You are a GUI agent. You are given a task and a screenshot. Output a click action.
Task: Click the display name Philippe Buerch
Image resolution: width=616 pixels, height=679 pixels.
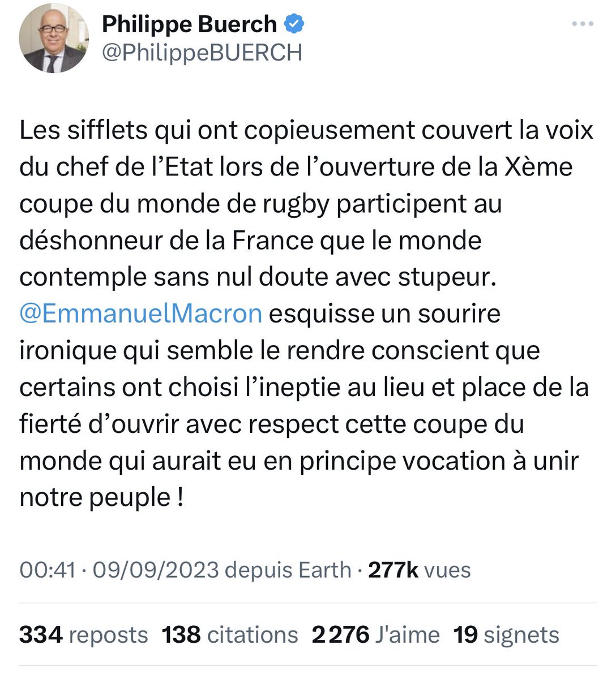[189, 24]
